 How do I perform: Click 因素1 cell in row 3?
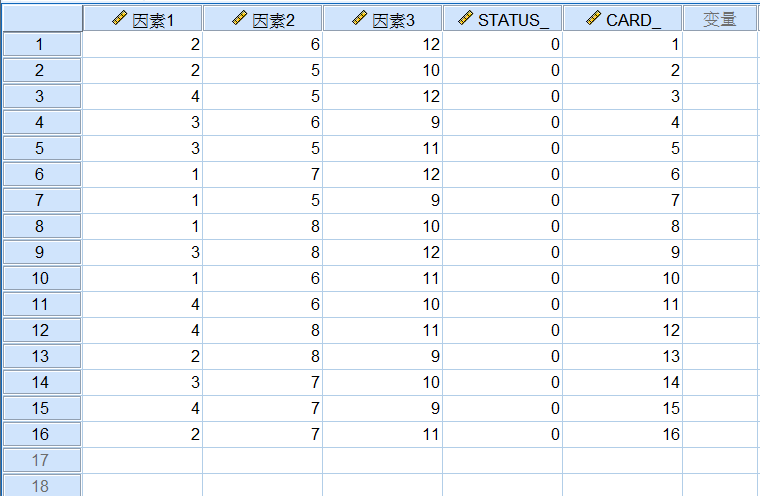142,96
